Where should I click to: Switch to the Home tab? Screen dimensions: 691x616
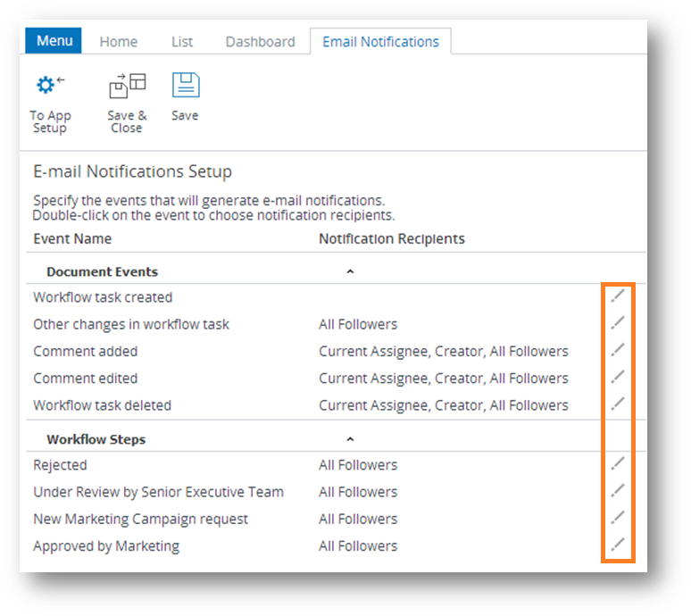click(x=118, y=42)
